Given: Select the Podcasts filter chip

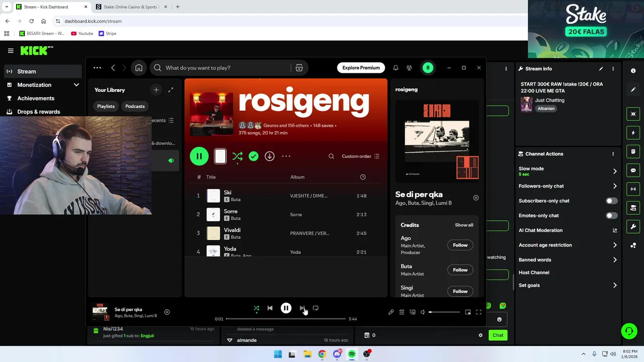Looking at the screenshot, I should coord(135,107).
